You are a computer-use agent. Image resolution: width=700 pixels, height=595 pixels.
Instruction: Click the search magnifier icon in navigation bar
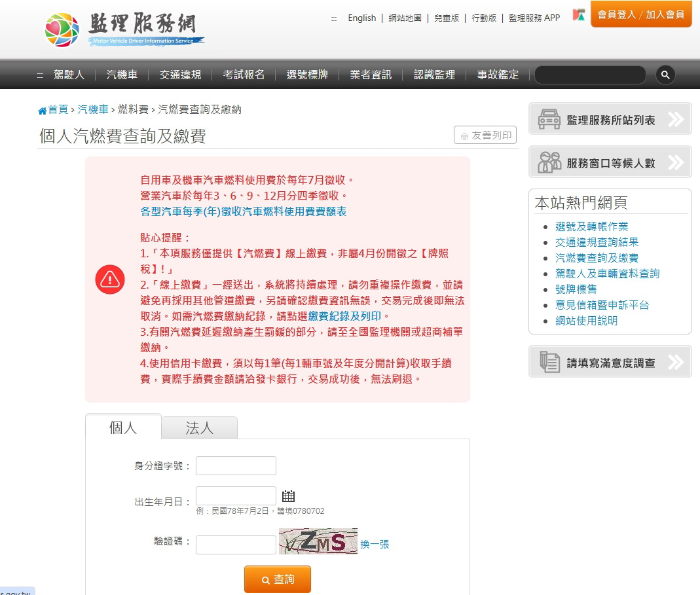pos(665,75)
